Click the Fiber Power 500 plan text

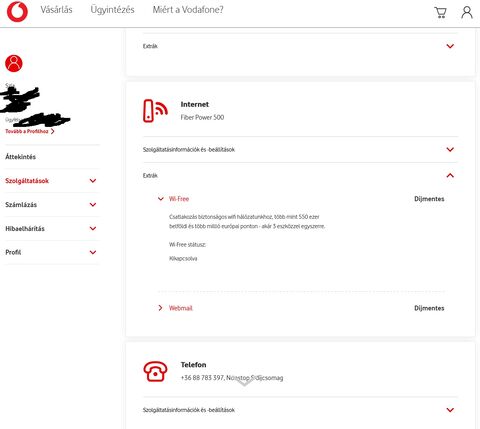pos(202,117)
